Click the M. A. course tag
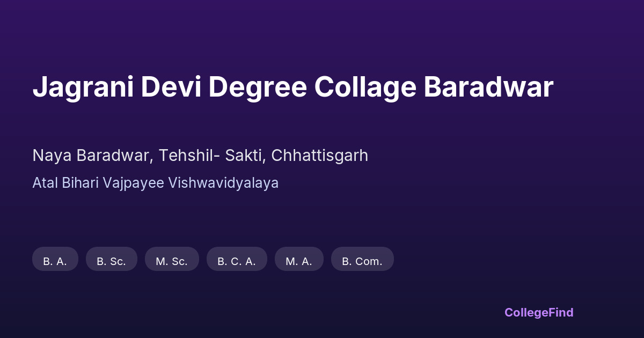Screen dimensions: 644x338 (299, 261)
